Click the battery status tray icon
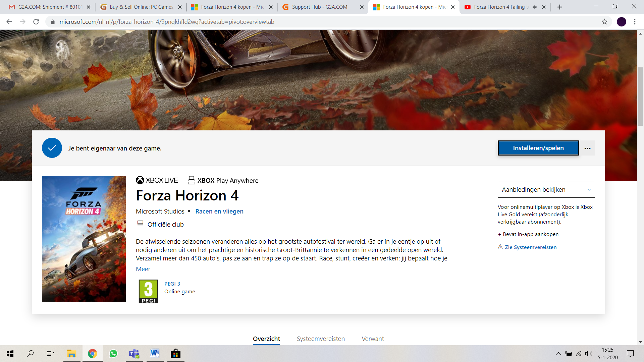Screen dimensions: 644x362 click(569, 354)
